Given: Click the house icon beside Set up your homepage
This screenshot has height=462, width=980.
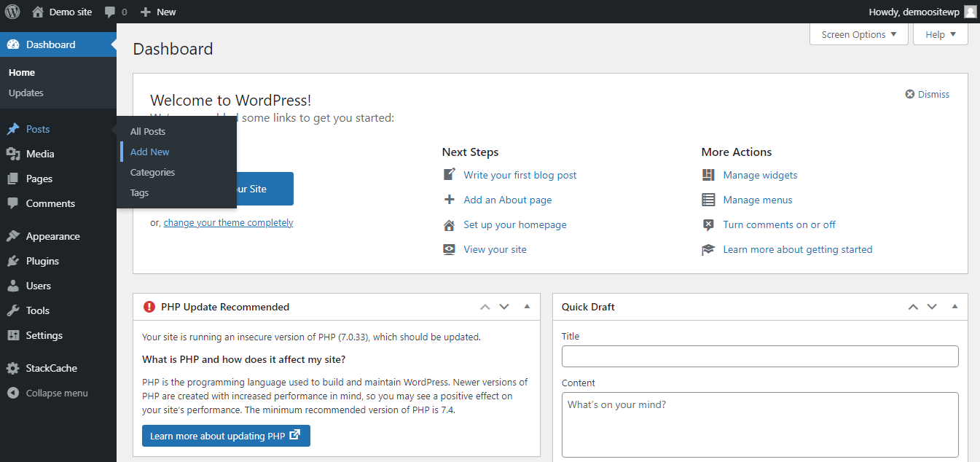Looking at the screenshot, I should point(450,224).
